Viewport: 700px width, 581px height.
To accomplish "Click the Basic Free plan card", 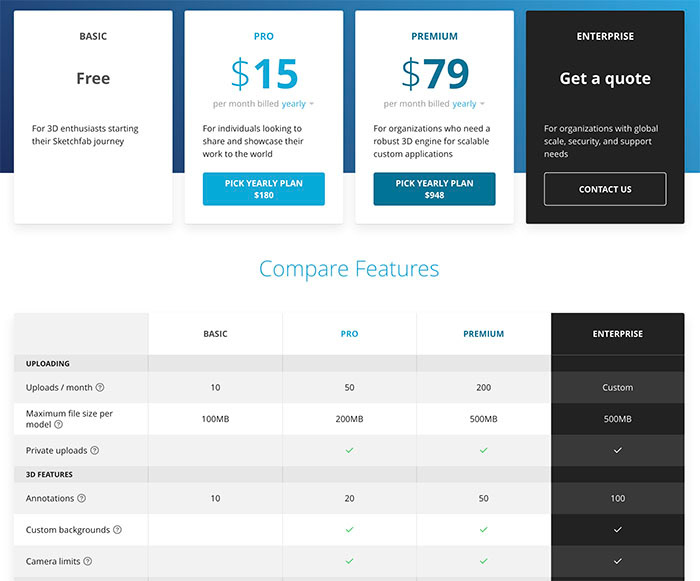I will pos(93,117).
